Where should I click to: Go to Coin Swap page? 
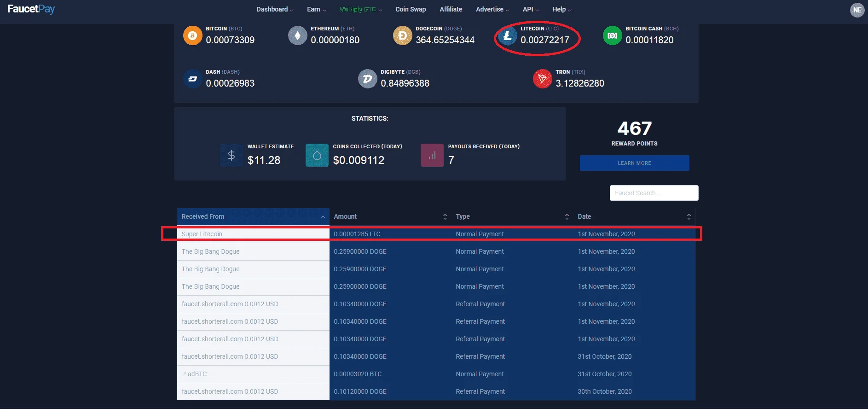[x=411, y=9]
